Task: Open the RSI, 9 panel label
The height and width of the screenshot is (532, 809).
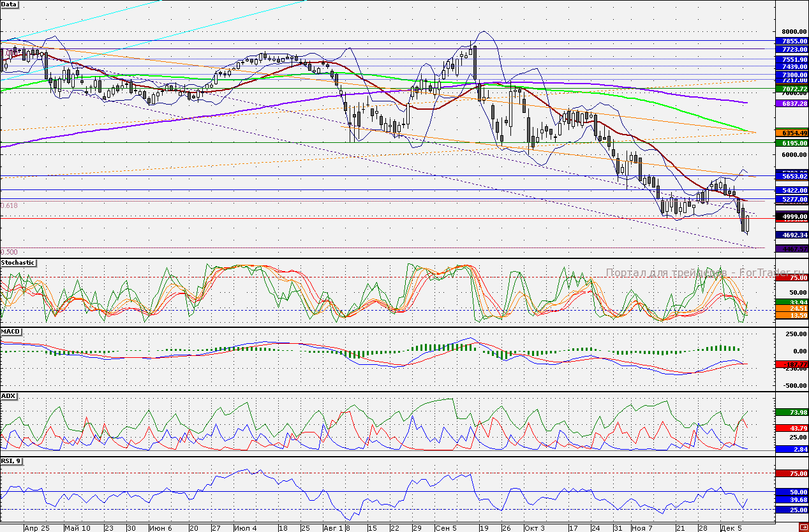Action: [x=11, y=461]
